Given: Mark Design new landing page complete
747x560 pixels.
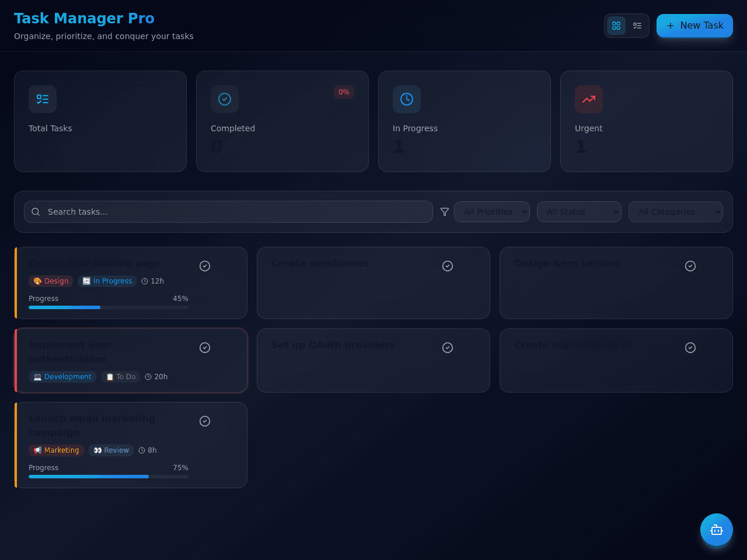Looking at the screenshot, I should coord(205,266).
